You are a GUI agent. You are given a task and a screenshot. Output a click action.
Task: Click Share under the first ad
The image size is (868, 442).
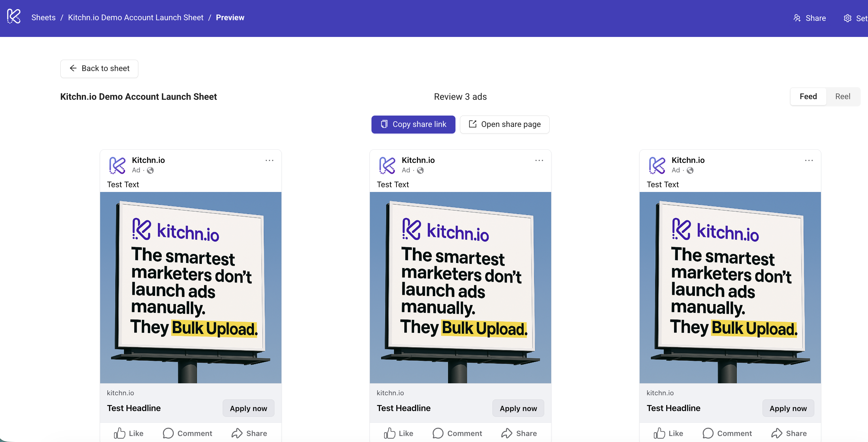(x=249, y=433)
